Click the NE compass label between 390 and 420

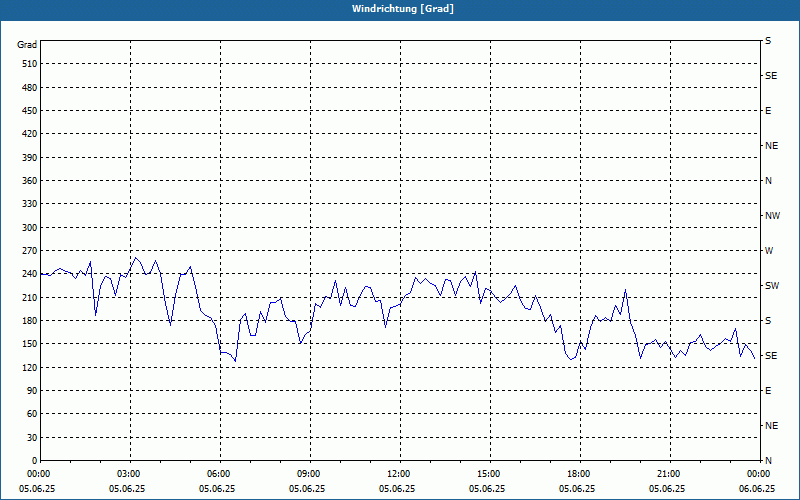(x=771, y=146)
